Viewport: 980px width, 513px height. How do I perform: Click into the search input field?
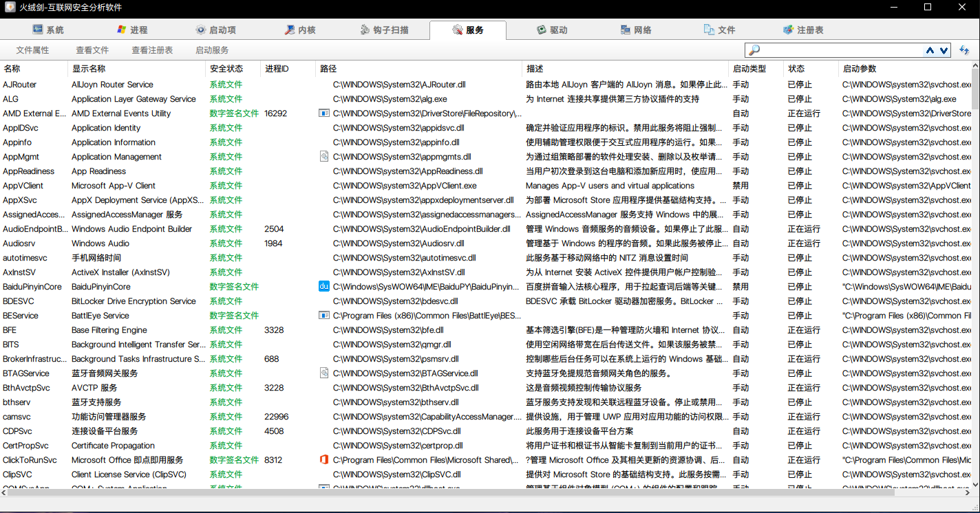tap(842, 50)
